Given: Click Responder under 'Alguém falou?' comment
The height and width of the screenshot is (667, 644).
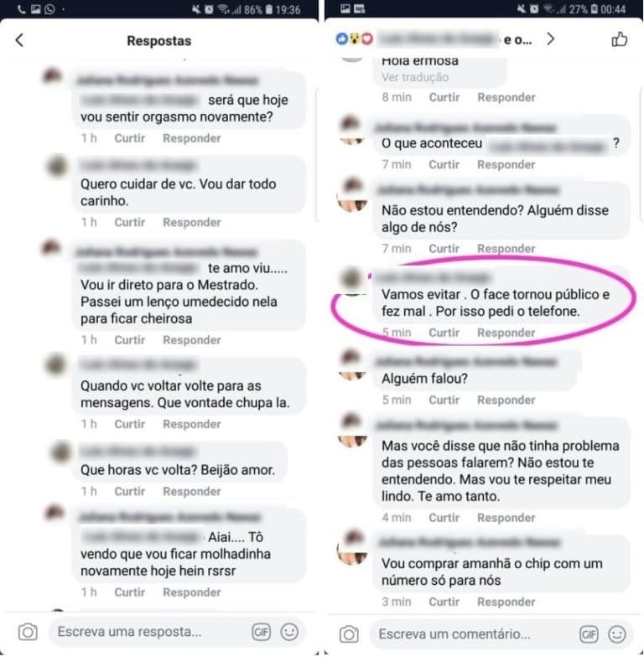Looking at the screenshot, I should (x=506, y=400).
